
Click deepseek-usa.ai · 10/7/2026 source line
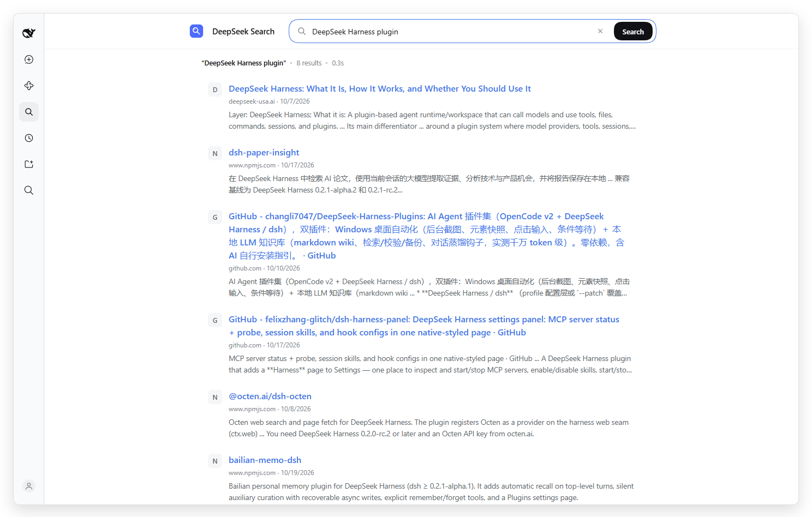pos(269,101)
